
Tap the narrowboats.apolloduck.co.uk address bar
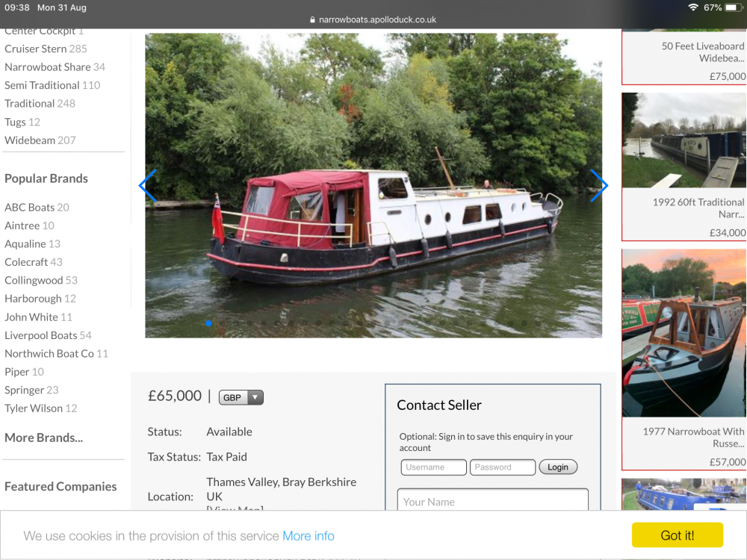click(373, 20)
